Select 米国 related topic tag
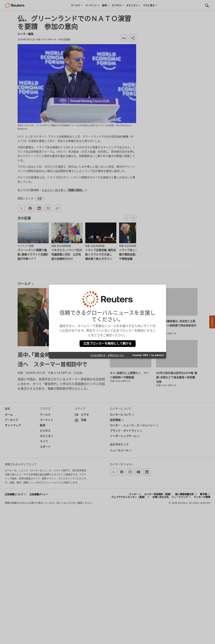Viewport: 215px width, 644px height. (x=39, y=198)
